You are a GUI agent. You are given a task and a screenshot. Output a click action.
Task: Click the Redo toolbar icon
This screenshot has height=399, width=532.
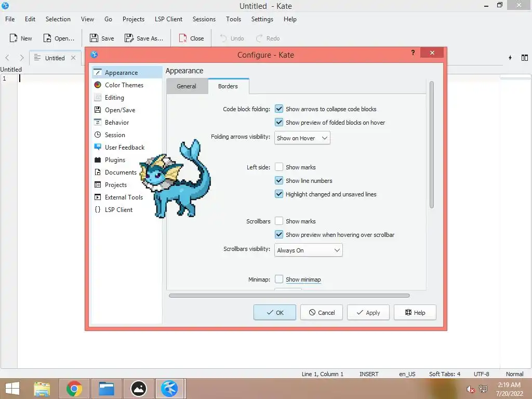click(x=259, y=38)
